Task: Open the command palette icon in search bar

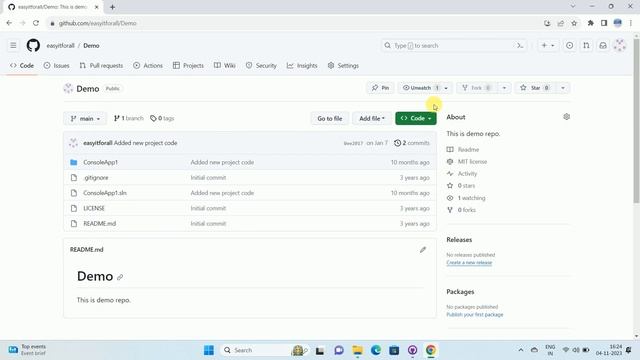Action: (x=520, y=46)
